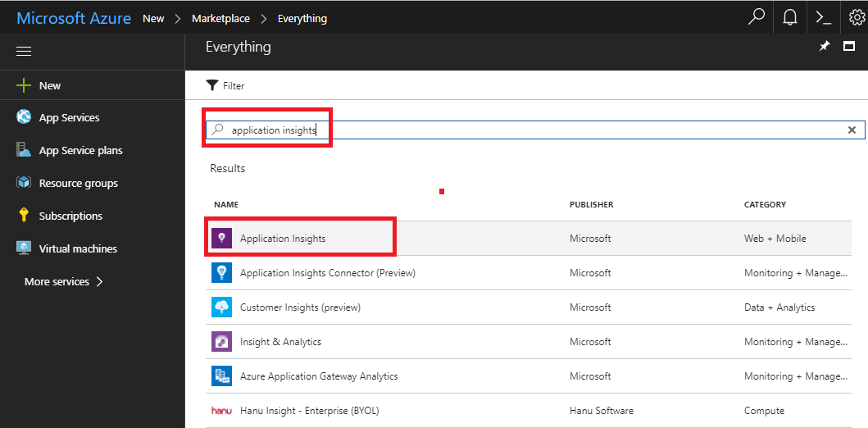This screenshot has width=868, height=428.
Task: Click Hanu Software publisher cell
Action: [x=602, y=411]
